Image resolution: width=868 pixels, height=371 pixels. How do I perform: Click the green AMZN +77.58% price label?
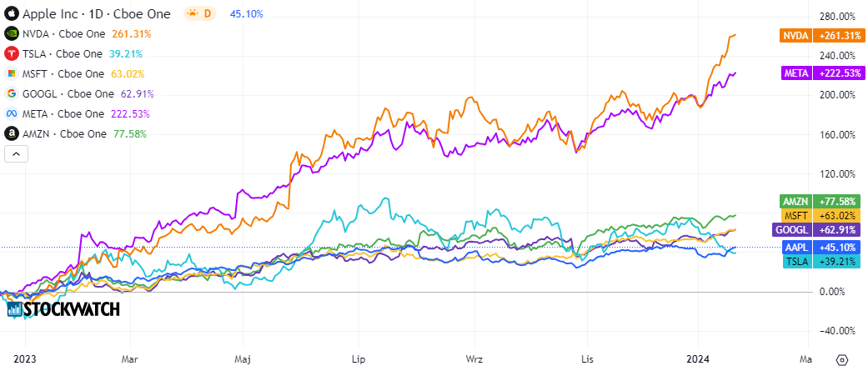coord(810,201)
